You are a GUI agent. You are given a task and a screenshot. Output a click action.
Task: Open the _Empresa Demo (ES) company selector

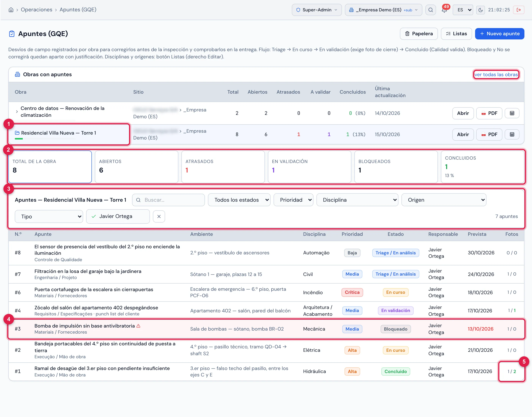383,10
